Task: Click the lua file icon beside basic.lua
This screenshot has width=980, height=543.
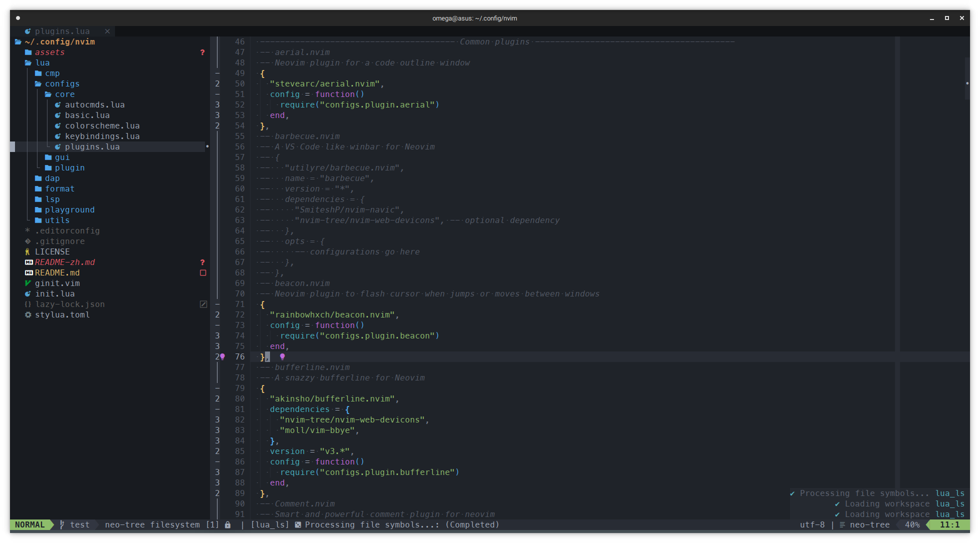Action: pos(57,115)
